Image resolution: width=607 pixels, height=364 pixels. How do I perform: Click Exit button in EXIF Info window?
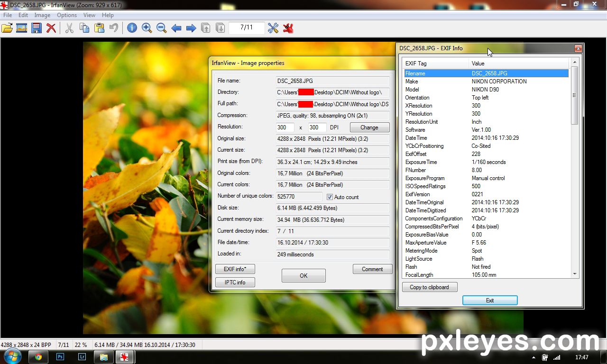[490, 300]
